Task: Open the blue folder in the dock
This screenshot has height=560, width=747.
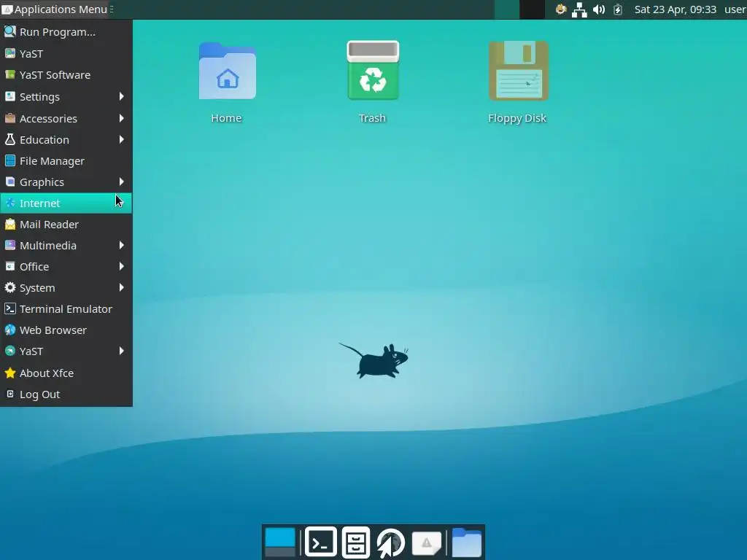Action: (x=466, y=542)
